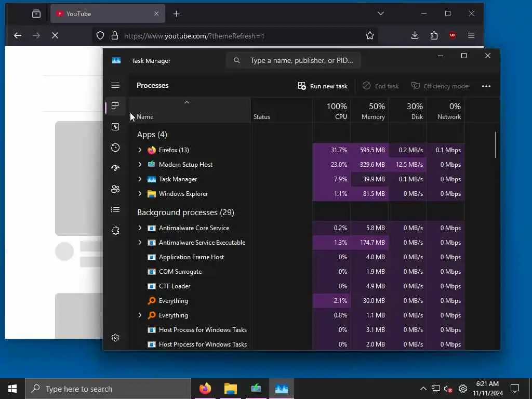
Task: Click the taskbar search box
Action: tap(108, 389)
